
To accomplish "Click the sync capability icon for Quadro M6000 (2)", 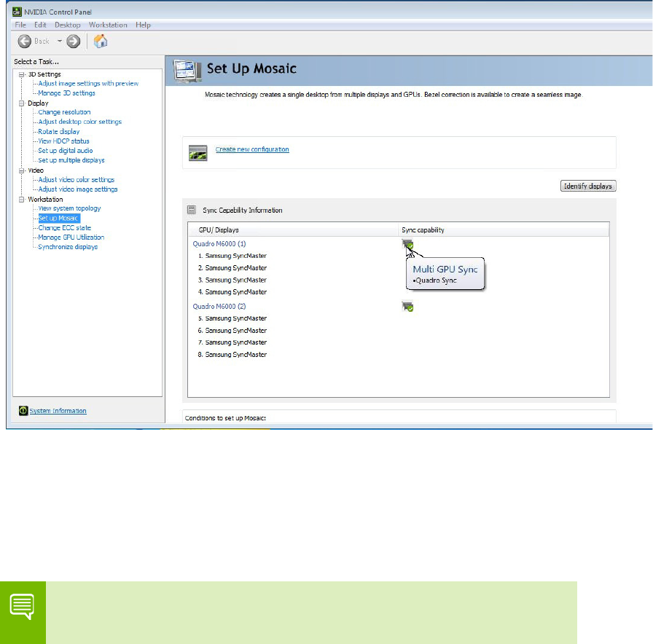I will 407,307.
